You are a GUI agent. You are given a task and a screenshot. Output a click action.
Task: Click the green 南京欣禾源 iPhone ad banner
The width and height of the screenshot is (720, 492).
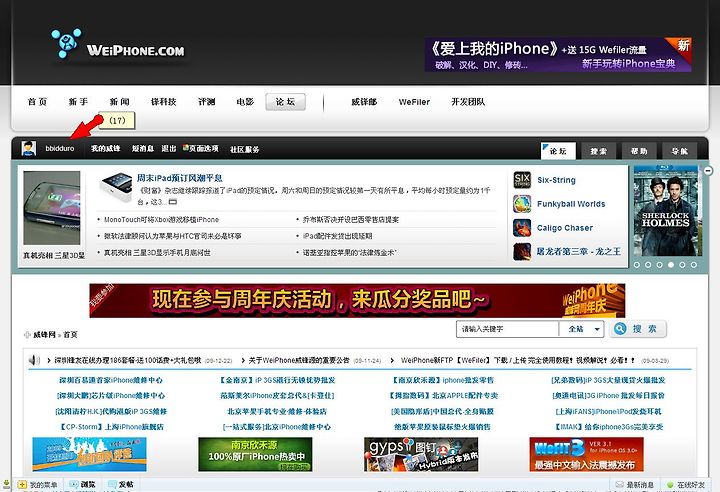click(x=255, y=454)
